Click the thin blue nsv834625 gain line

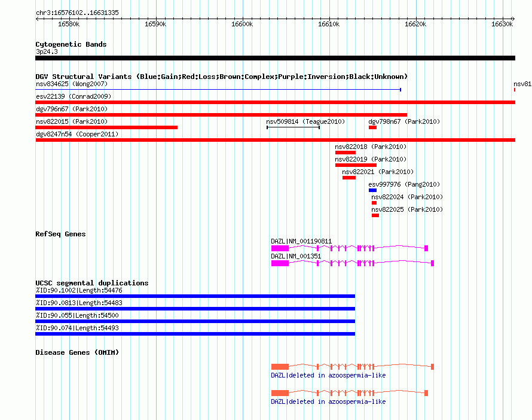click(x=218, y=90)
